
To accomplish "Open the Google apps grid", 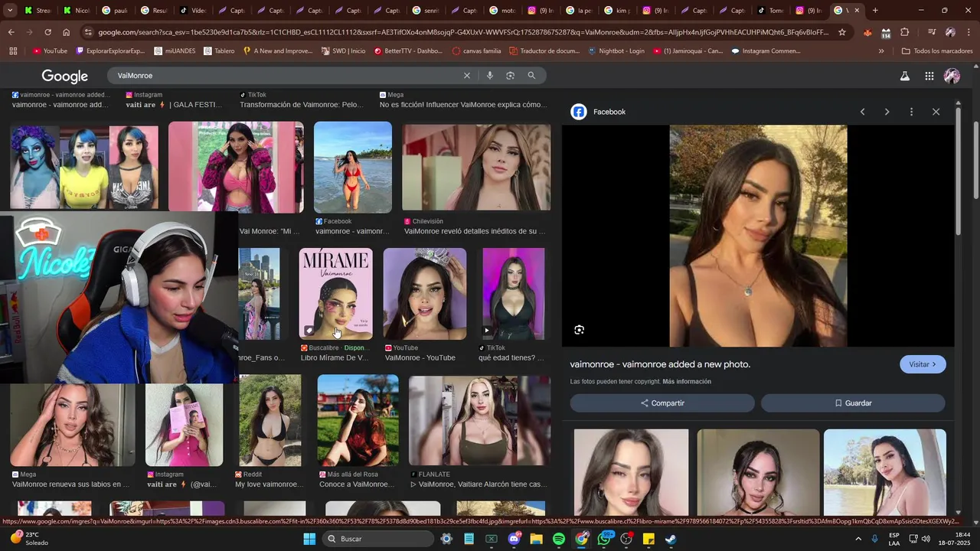I will 929,76.
